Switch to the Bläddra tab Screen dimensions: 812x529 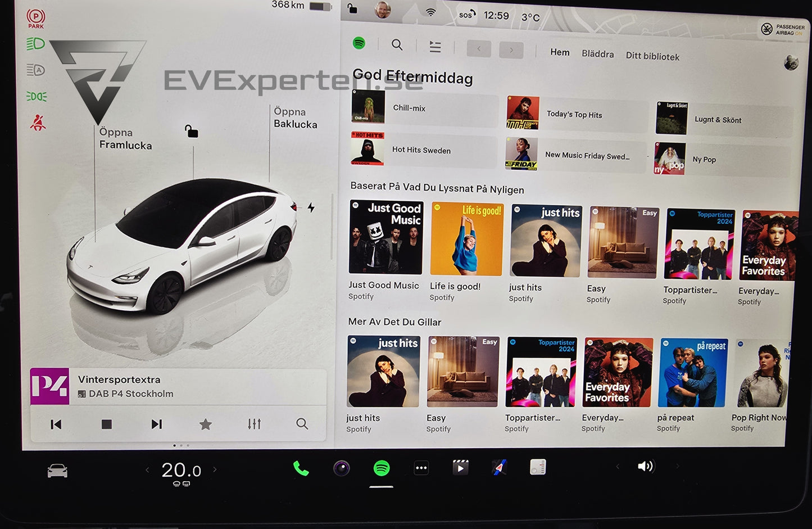597,54
